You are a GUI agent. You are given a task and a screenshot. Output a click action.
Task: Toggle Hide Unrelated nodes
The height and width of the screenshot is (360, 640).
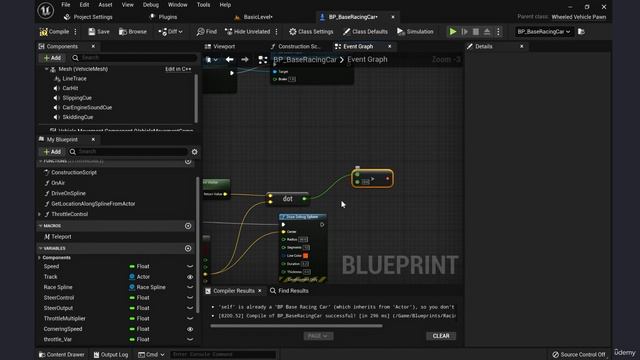tap(247, 31)
